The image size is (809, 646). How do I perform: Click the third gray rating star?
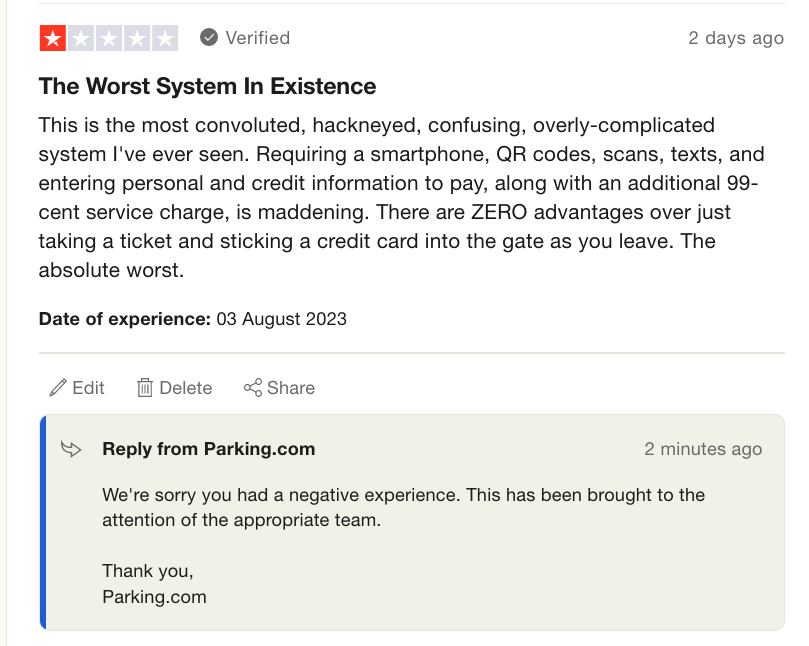pos(109,38)
